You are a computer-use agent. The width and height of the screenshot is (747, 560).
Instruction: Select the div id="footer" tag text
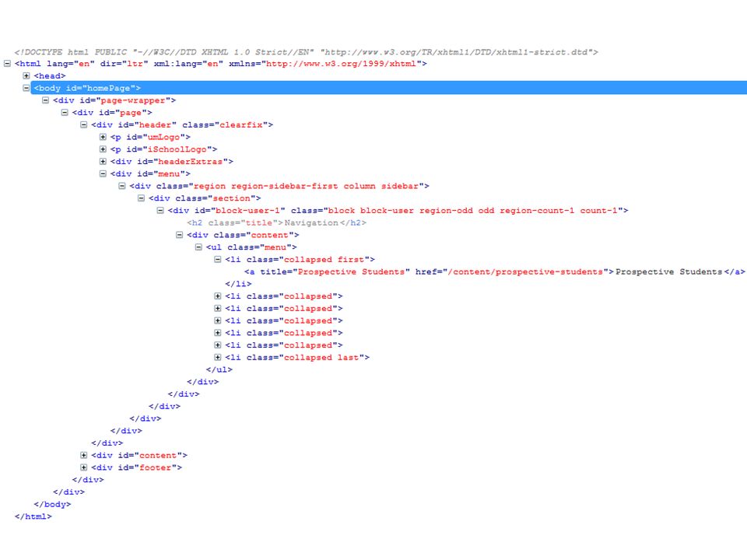136,467
